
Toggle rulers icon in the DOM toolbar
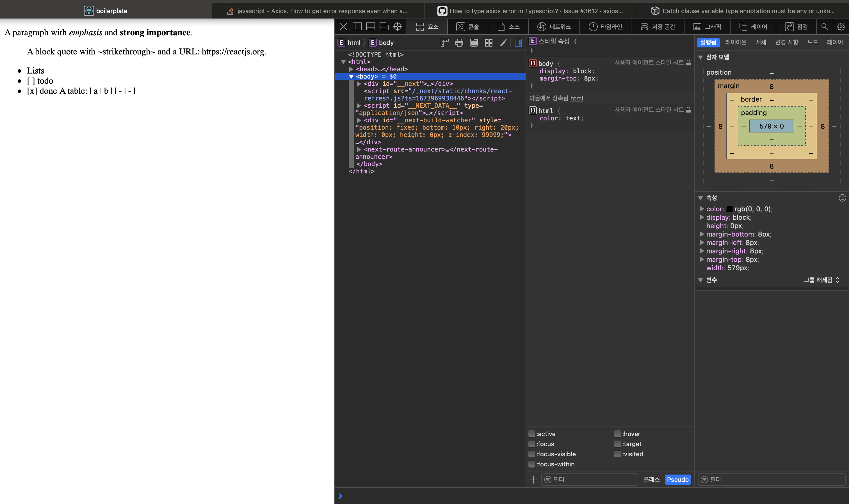(444, 42)
